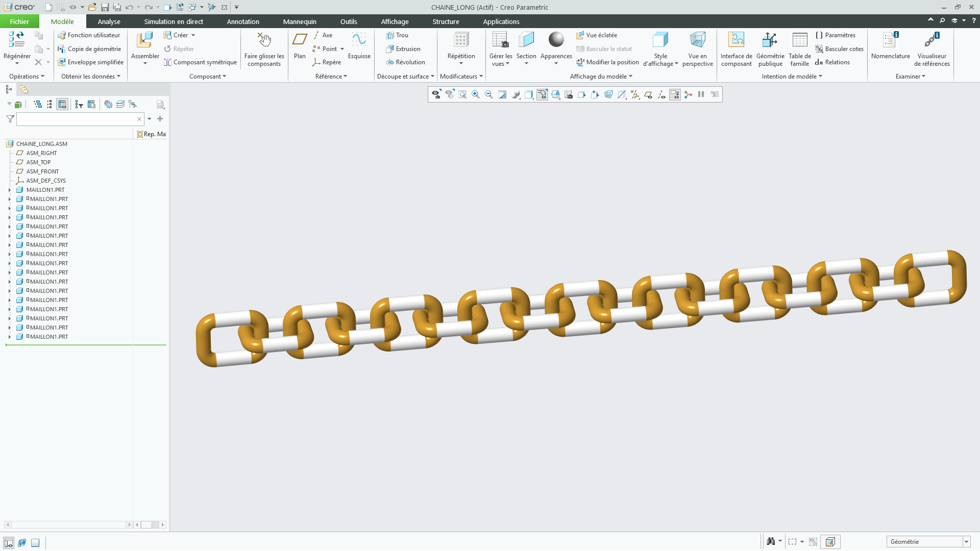Screen dimensions: 980x551
Task: Toggle annotation display in graphics toolbar
Action: click(675, 94)
